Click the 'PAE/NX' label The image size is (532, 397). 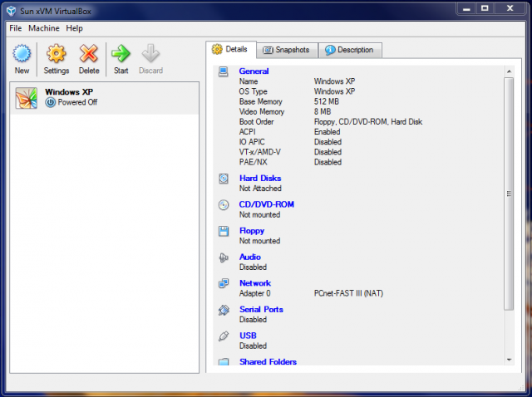pyautogui.click(x=253, y=163)
